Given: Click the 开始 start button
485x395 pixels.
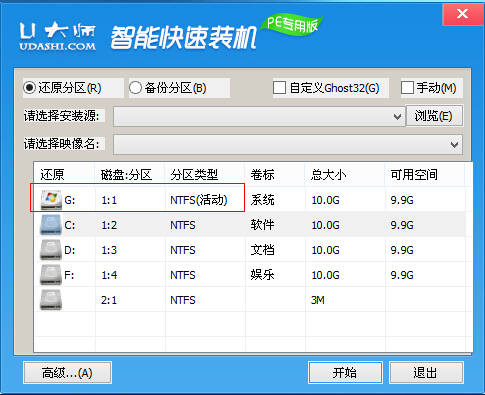Looking at the screenshot, I should point(345,373).
